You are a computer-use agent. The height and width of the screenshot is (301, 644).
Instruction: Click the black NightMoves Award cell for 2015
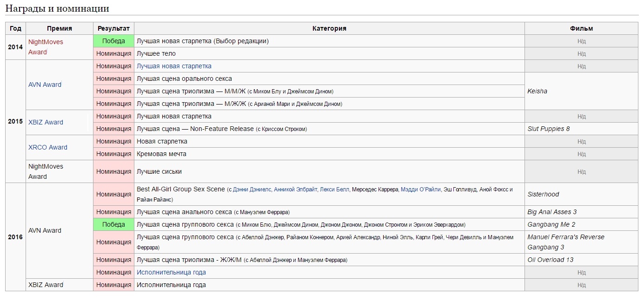click(60, 171)
